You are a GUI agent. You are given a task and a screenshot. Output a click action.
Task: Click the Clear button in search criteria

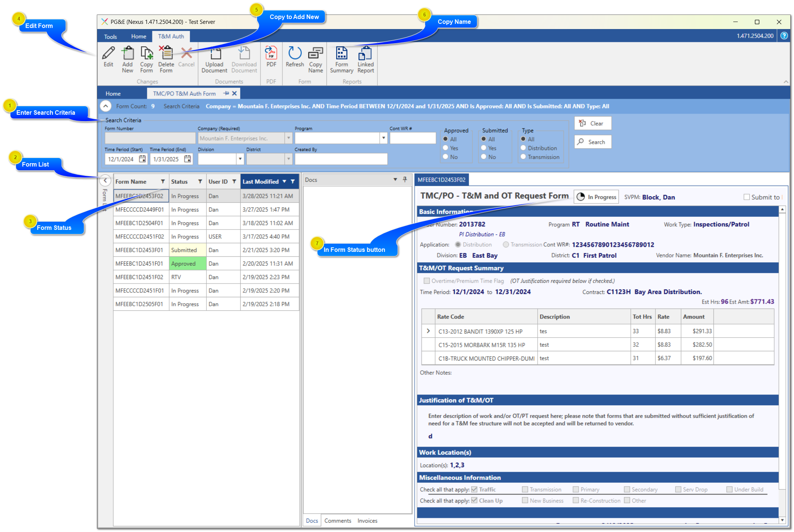(592, 123)
